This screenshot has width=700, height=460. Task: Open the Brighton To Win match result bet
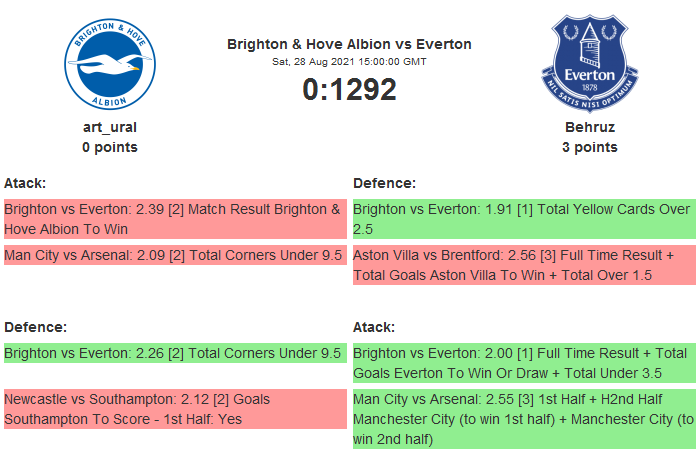point(174,219)
